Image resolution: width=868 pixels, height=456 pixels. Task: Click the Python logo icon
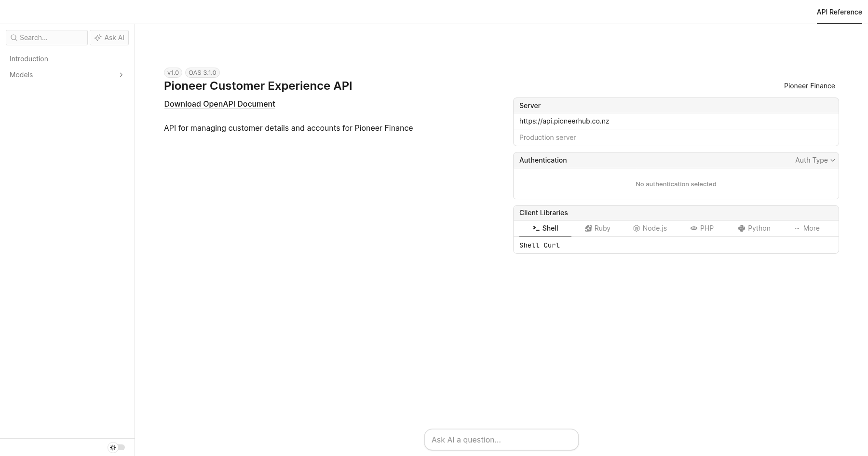click(x=742, y=228)
